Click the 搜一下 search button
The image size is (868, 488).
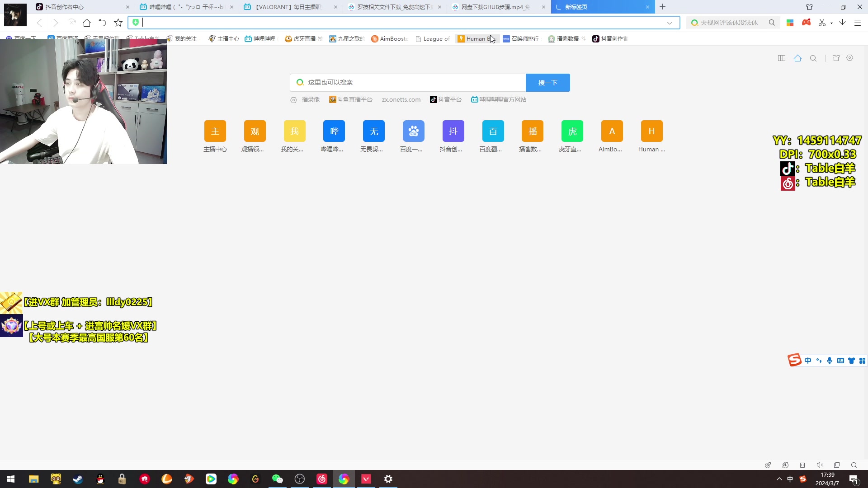coord(547,83)
